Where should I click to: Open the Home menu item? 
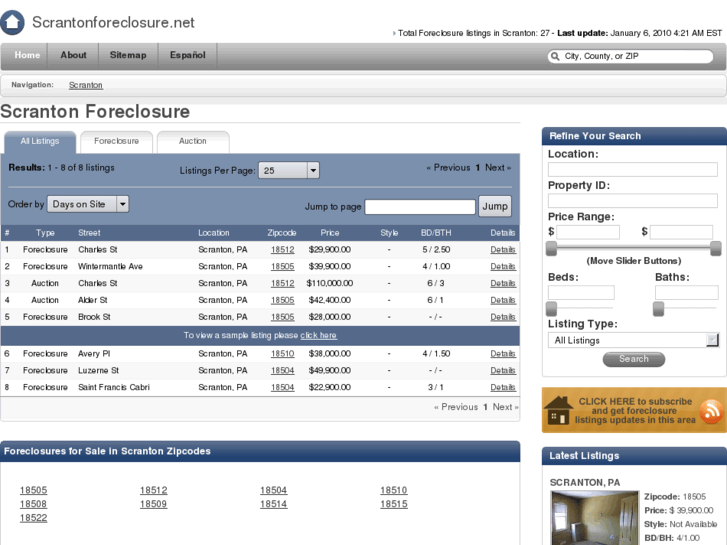point(27,55)
